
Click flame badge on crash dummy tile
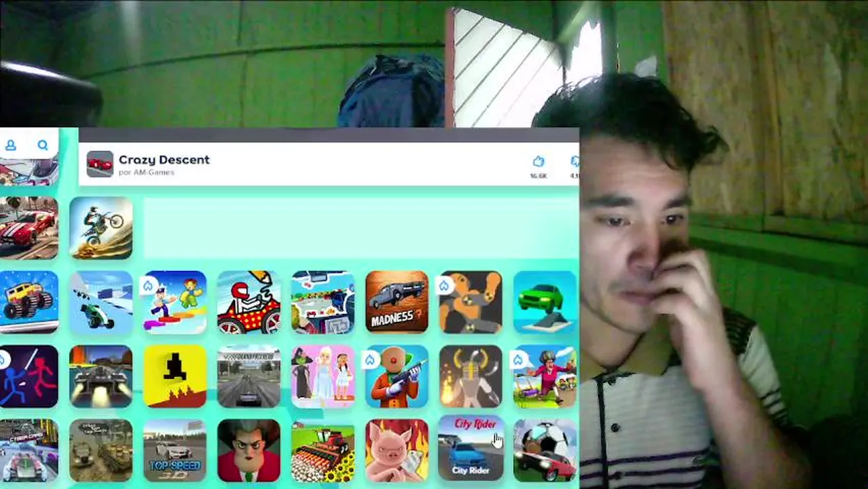[x=445, y=286]
